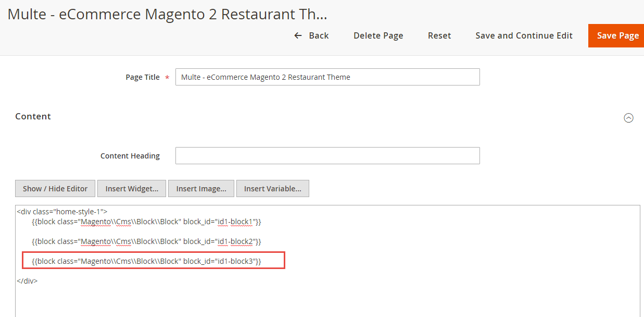Viewport: 644px width, 317px height.
Task: Collapse the Content section chevron
Action: [x=628, y=118]
